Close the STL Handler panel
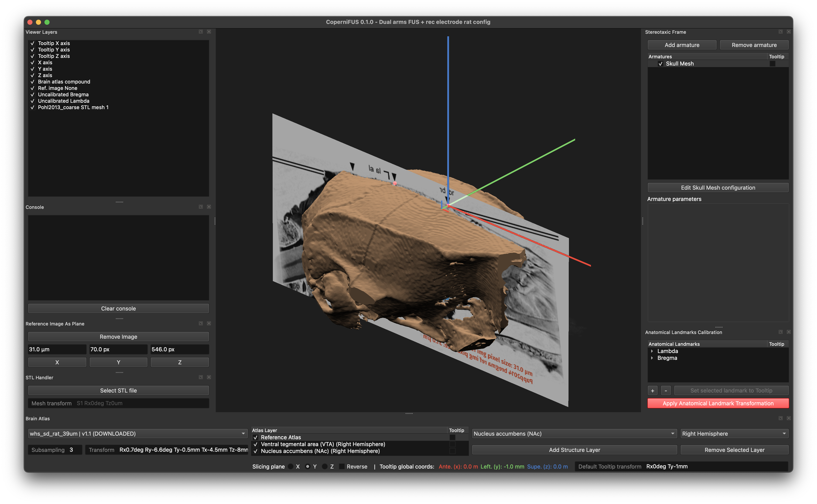Screen dimensions: 817x504 pyautogui.click(x=209, y=377)
